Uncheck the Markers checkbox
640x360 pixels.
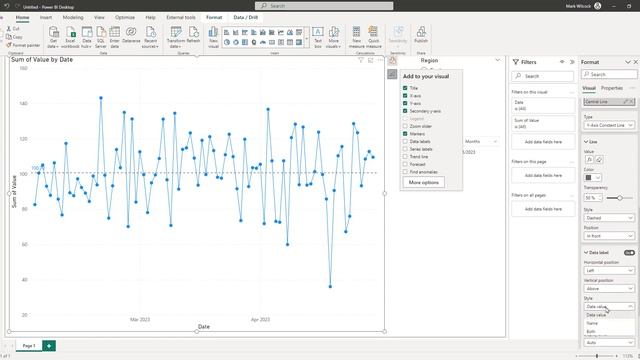click(405, 133)
